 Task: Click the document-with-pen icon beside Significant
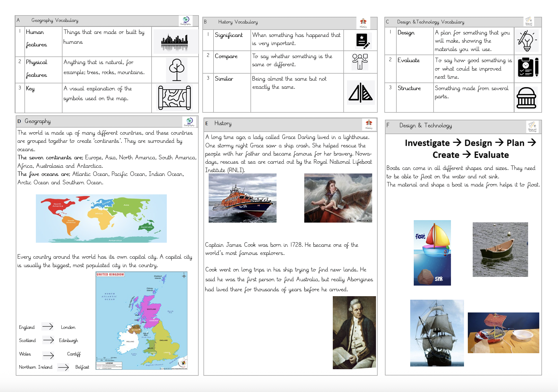tap(363, 41)
